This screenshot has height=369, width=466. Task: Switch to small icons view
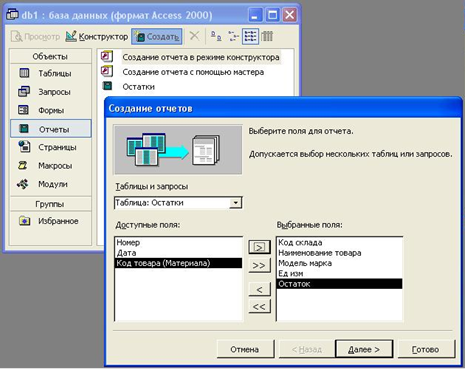pos(233,36)
